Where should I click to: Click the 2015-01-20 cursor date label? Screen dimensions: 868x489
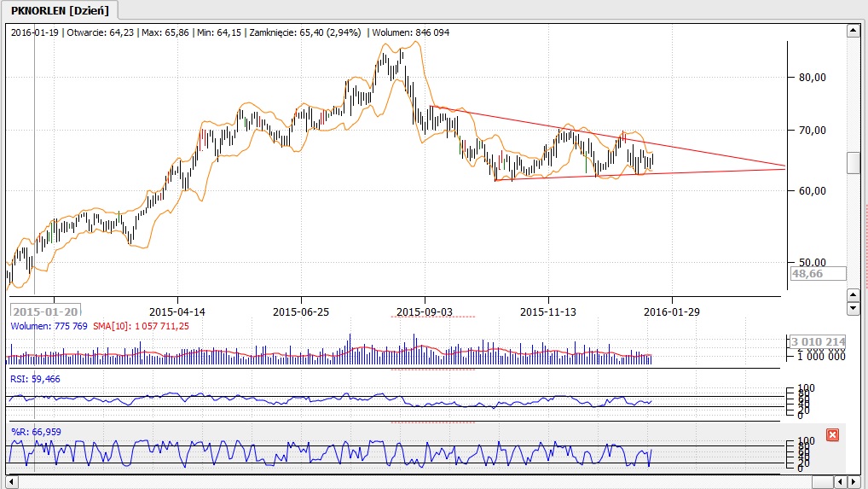click(46, 311)
